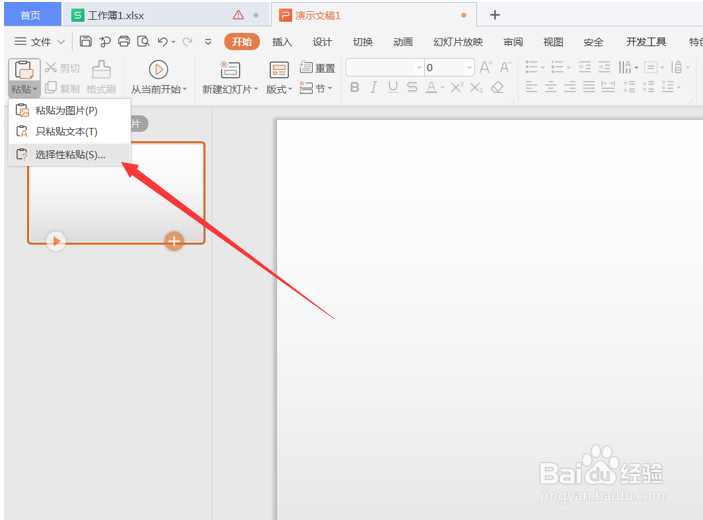
Task: Open the Security (安全) tab
Action: click(x=593, y=42)
